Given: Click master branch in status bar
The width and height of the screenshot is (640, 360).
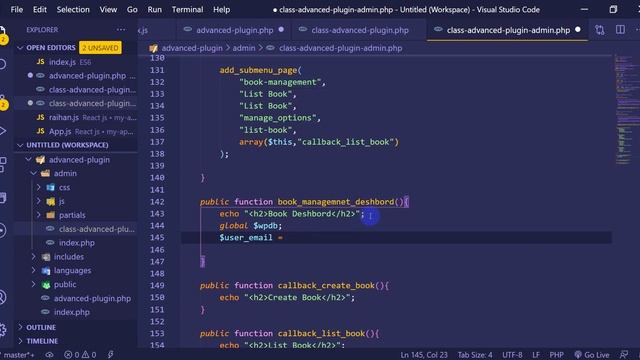Looking at the screenshot, I should (x=18, y=355).
